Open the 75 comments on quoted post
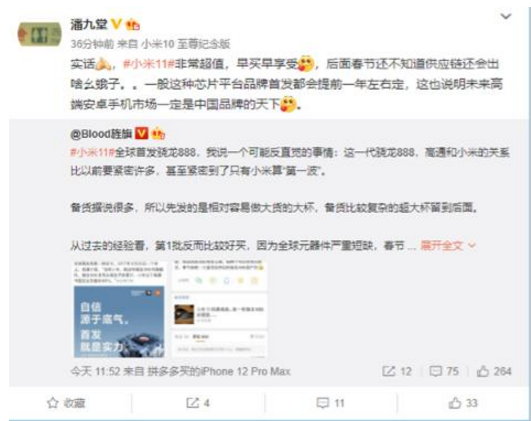Screen dimensions: 531x421 [444, 371]
